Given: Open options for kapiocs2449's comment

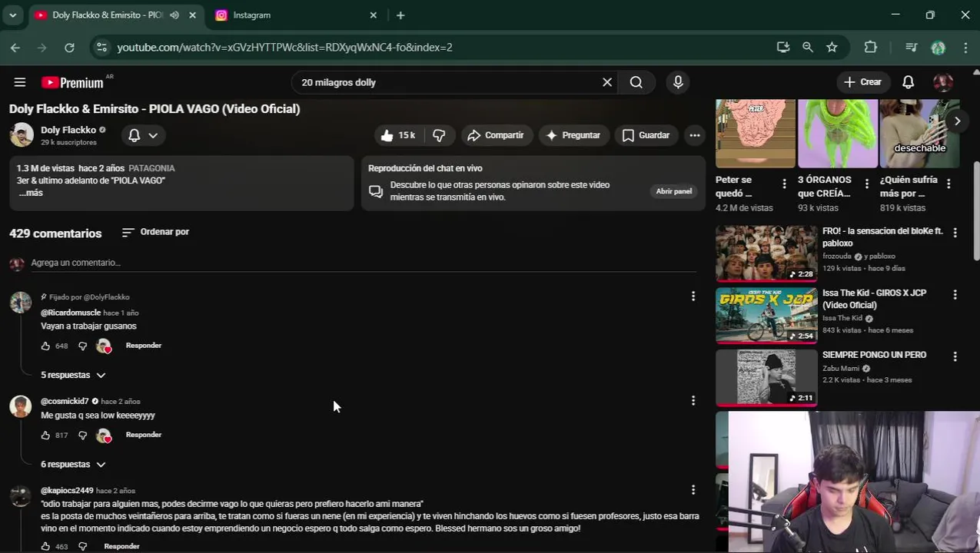Looking at the screenshot, I should (693, 489).
